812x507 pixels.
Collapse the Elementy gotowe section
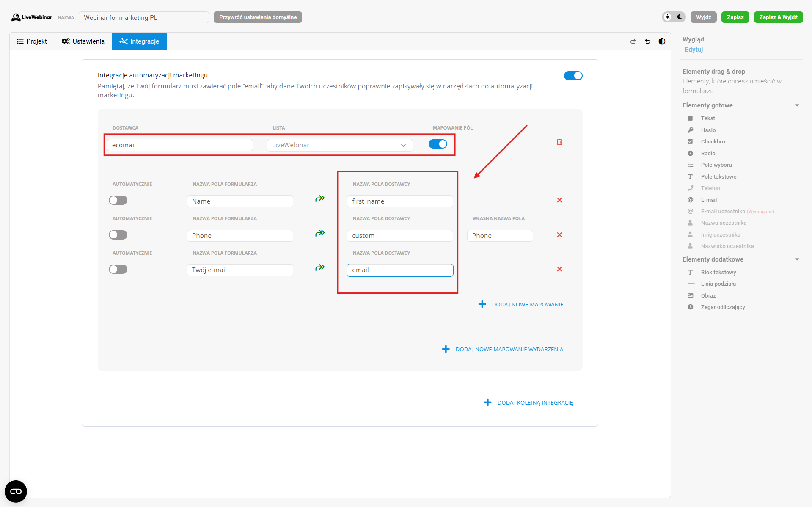[x=797, y=105]
